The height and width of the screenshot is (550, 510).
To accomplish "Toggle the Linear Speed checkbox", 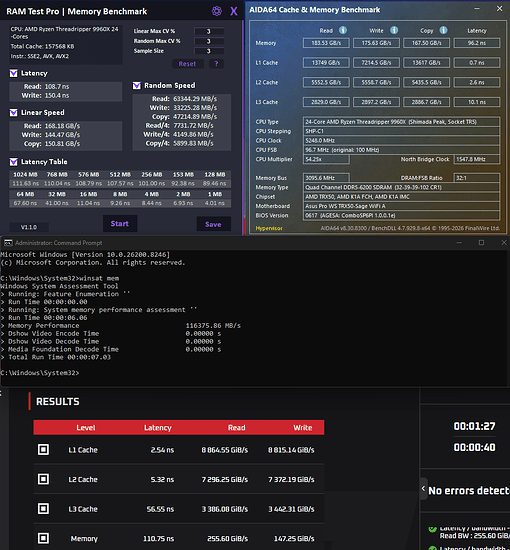I will click(x=13, y=113).
